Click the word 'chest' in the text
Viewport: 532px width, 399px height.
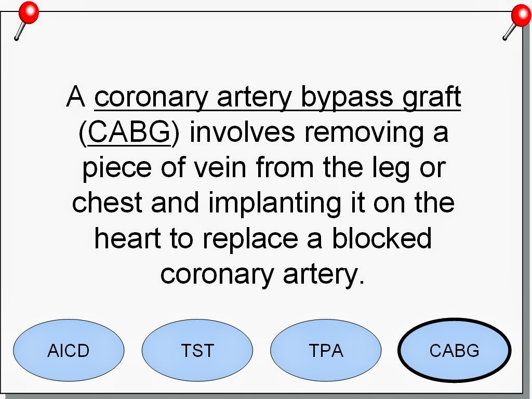pos(107,203)
